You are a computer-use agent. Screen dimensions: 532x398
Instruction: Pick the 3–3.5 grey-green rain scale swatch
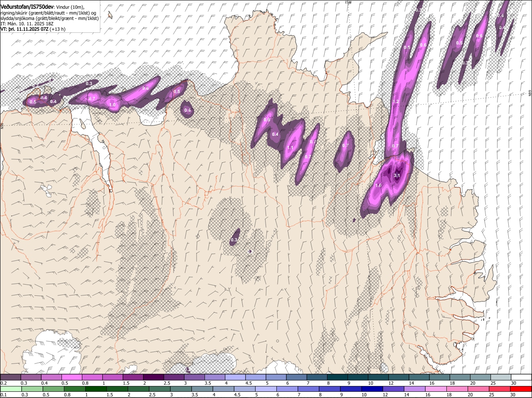[181, 389]
